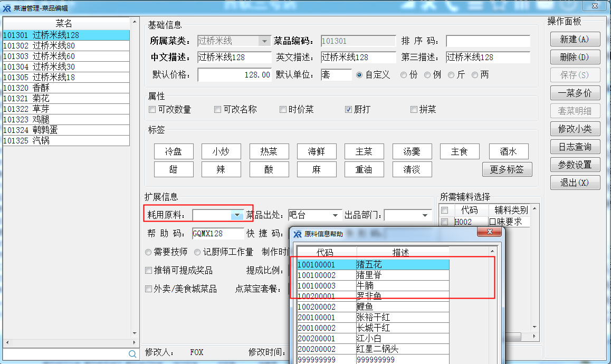
Task: Uncheck the 厨打 checkbox
Action: click(348, 110)
